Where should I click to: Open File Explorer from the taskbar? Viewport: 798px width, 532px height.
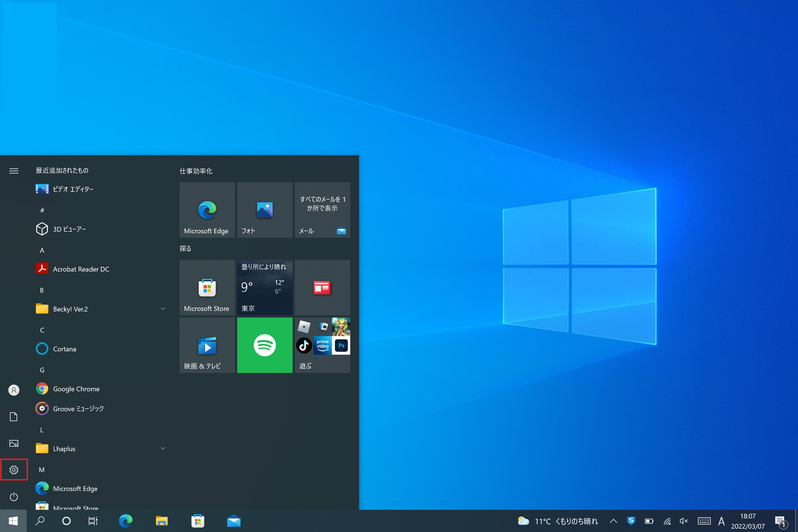(162, 521)
